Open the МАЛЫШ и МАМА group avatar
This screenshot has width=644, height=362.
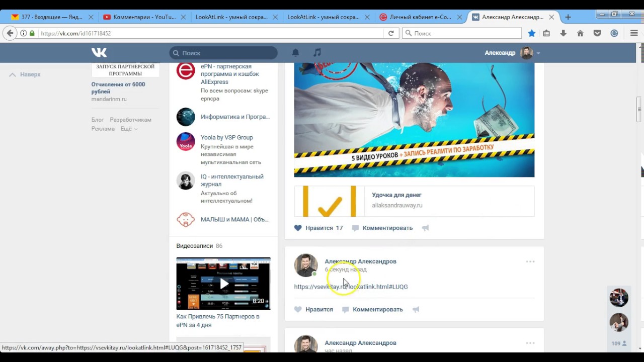(x=186, y=220)
